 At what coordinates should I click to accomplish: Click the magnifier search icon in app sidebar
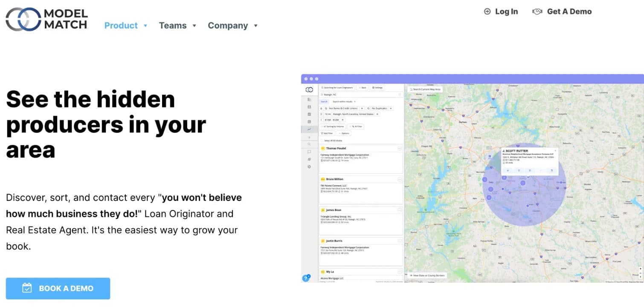point(310,144)
